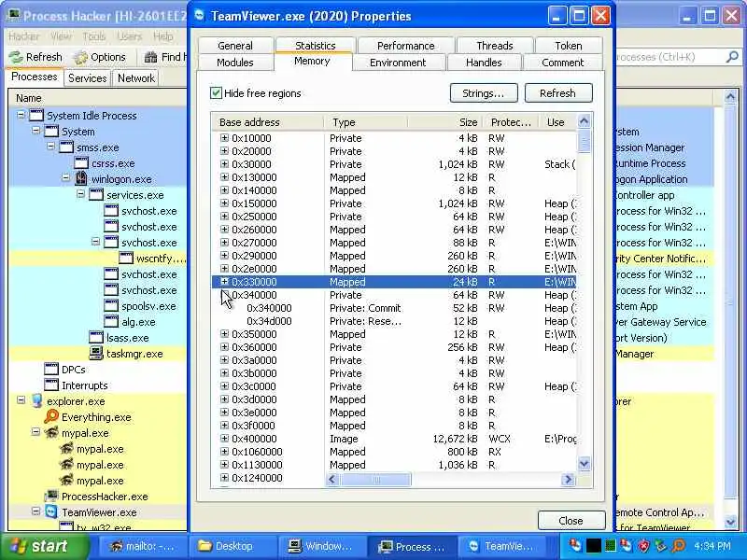Select the ProcessHacker.exe process icon
This screenshot has width=747, height=560.
click(x=51, y=497)
